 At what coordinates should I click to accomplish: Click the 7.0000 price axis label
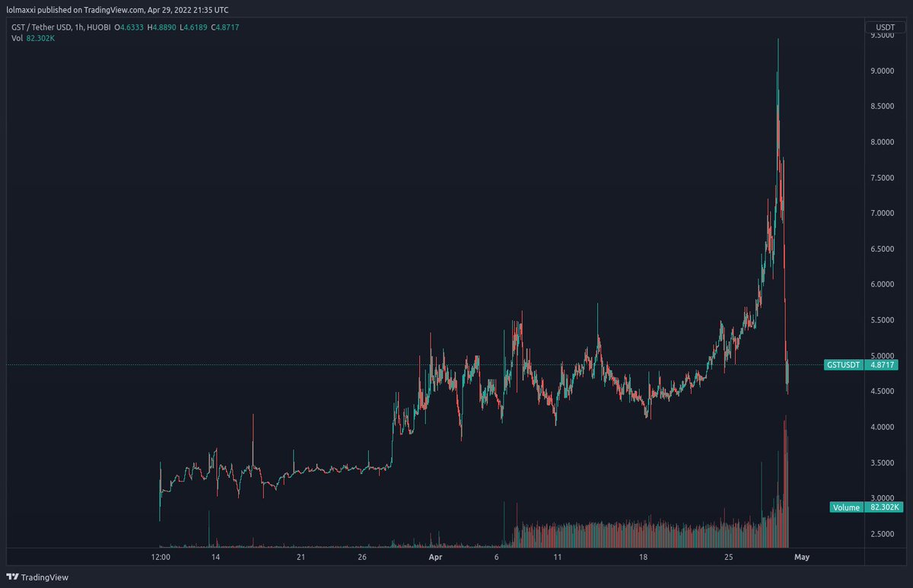882,213
